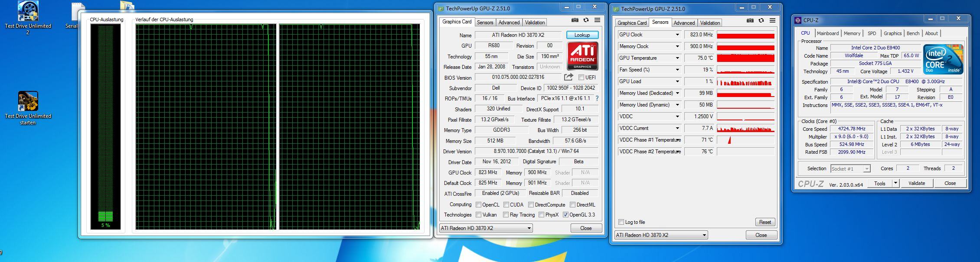Toggle PhysX checkbox
The image size is (980, 262).
(541, 215)
